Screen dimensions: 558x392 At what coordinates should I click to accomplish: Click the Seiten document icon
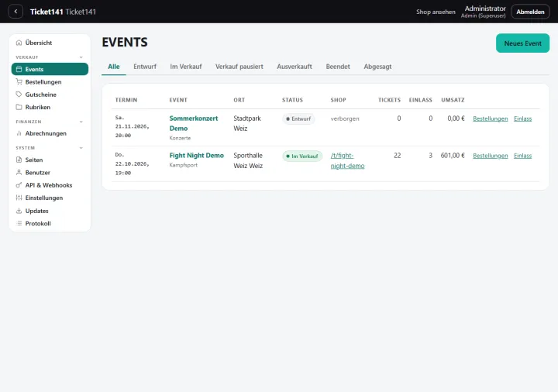[x=19, y=160]
